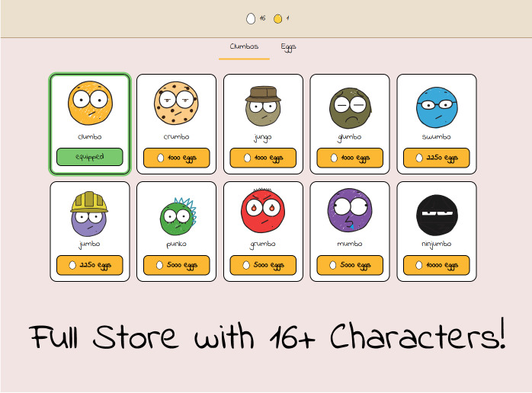The width and height of the screenshot is (532, 393).
Task: Switch to the Clumbos tab
Action: [x=244, y=47]
